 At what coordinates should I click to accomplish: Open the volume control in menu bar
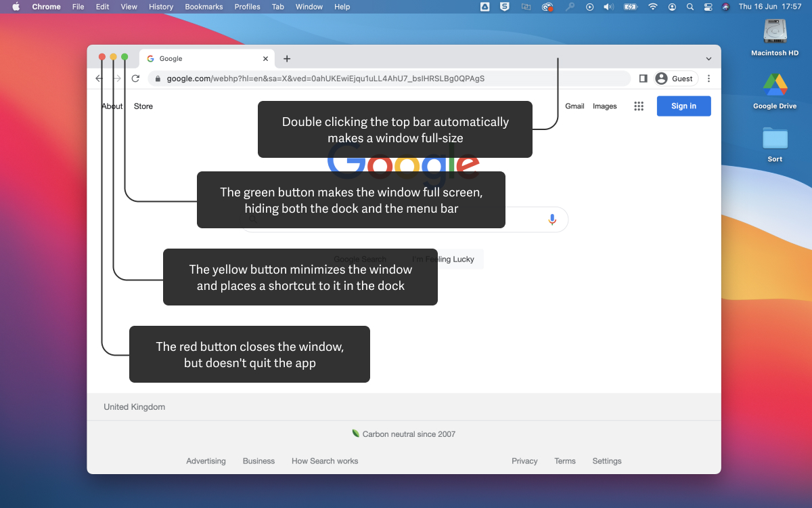[608, 7]
